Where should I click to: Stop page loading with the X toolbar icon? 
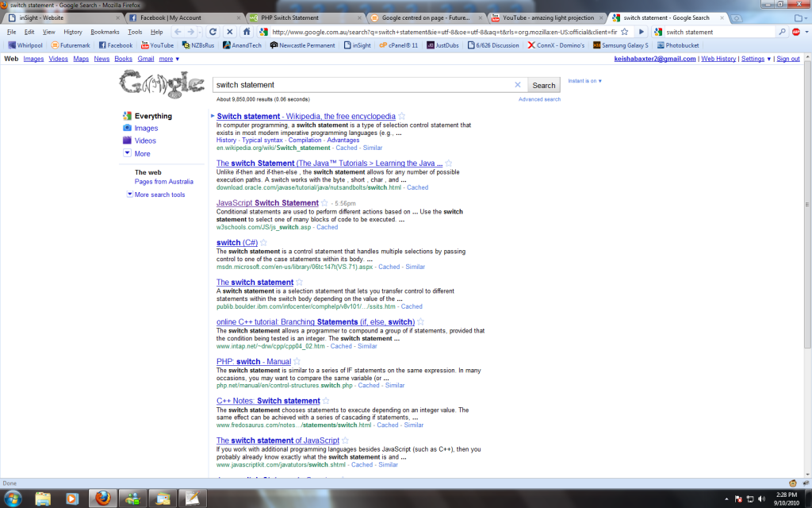(x=229, y=32)
